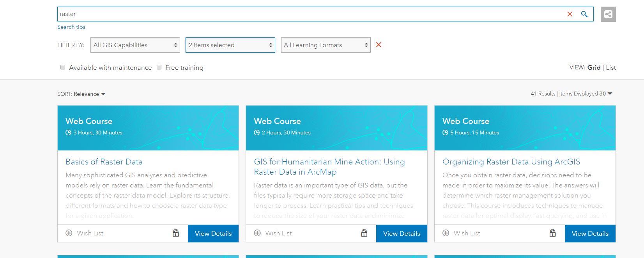Click the lock icon on Organizing Raster Data card

[x=552, y=233]
